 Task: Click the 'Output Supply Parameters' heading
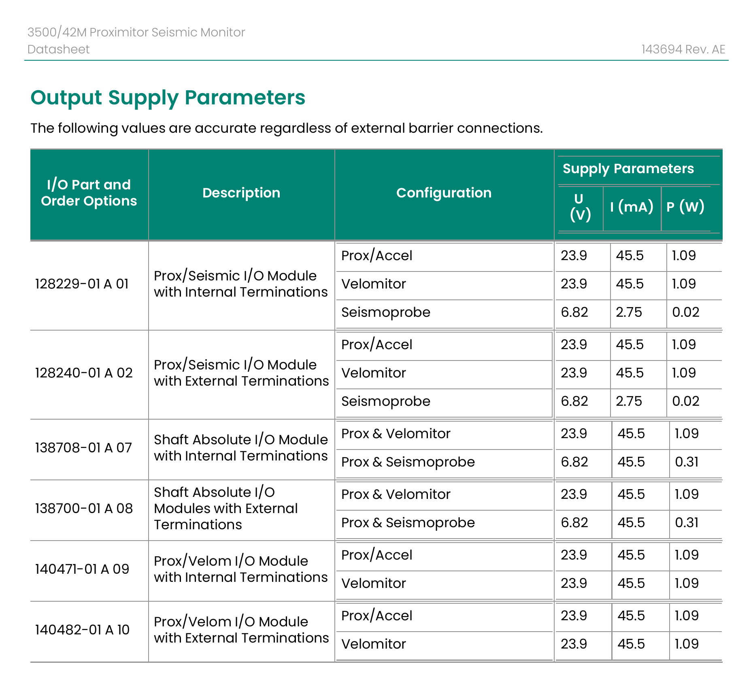168,98
